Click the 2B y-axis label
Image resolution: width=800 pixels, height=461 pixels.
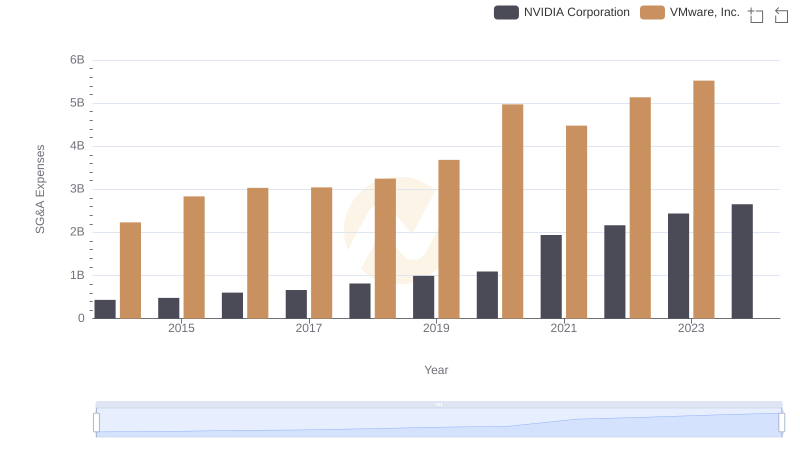pos(77,232)
